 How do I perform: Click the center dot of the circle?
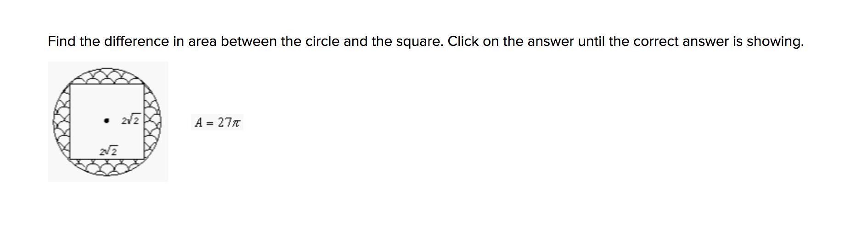(x=107, y=121)
